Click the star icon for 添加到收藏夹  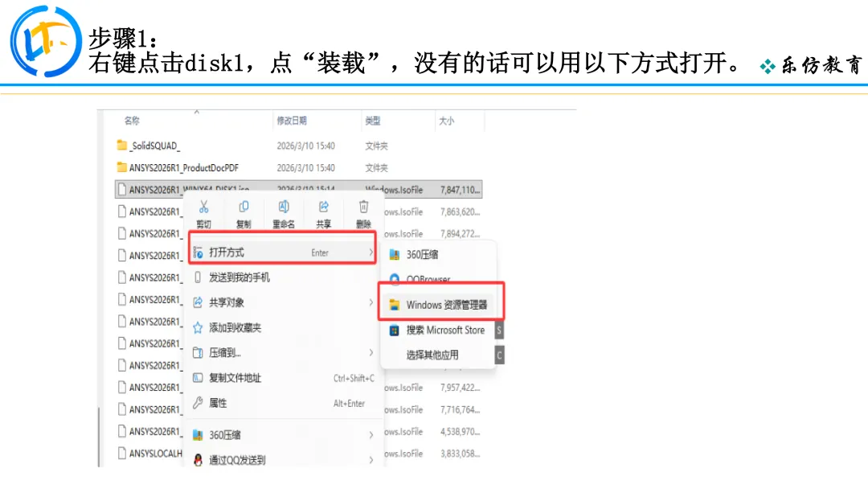click(x=198, y=328)
